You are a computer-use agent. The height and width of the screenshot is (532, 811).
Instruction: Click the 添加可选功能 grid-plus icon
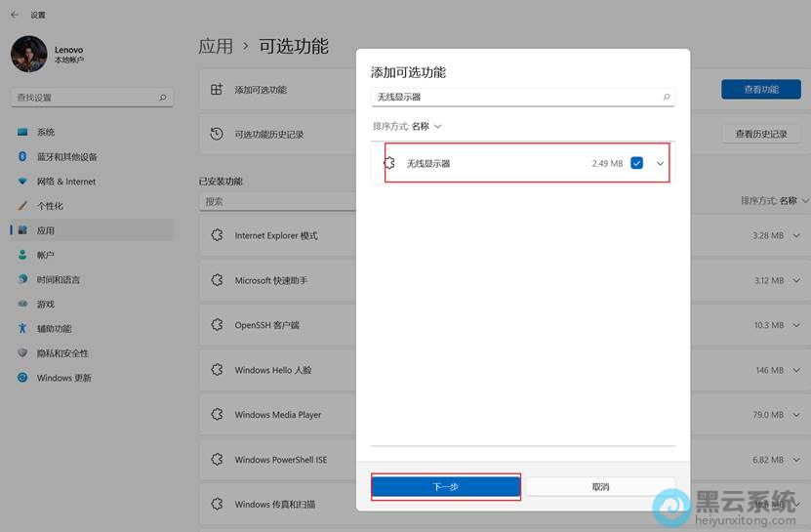[217, 89]
